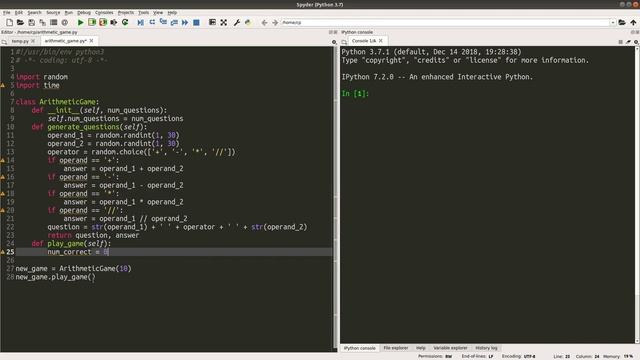The image size is (640, 360).
Task: Change to the parent directory
Action: click(x=633, y=22)
